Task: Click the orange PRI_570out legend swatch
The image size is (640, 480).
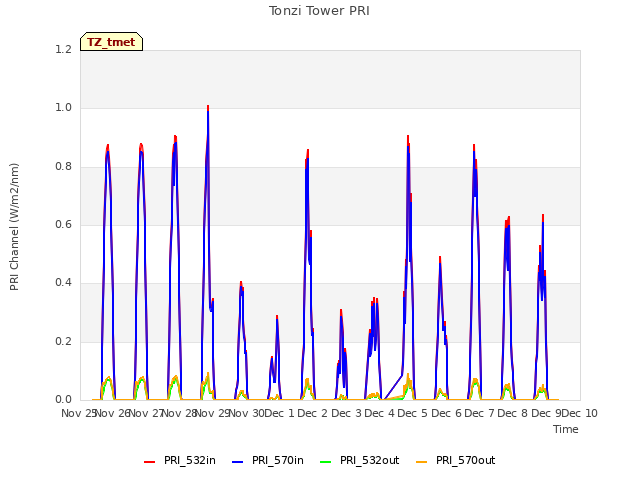Action: pos(422,461)
